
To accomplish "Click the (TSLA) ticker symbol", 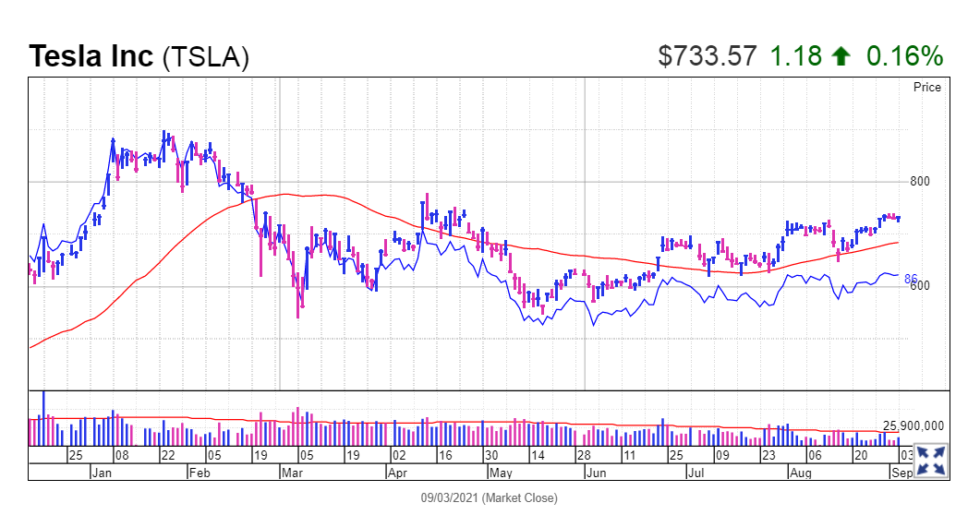I will pos(206,57).
